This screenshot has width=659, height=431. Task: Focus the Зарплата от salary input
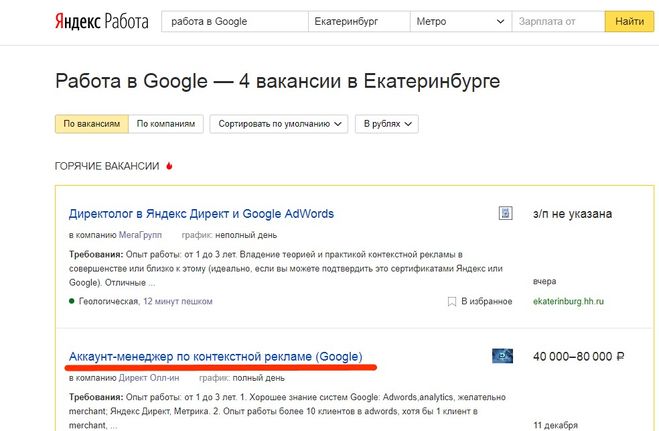click(557, 21)
